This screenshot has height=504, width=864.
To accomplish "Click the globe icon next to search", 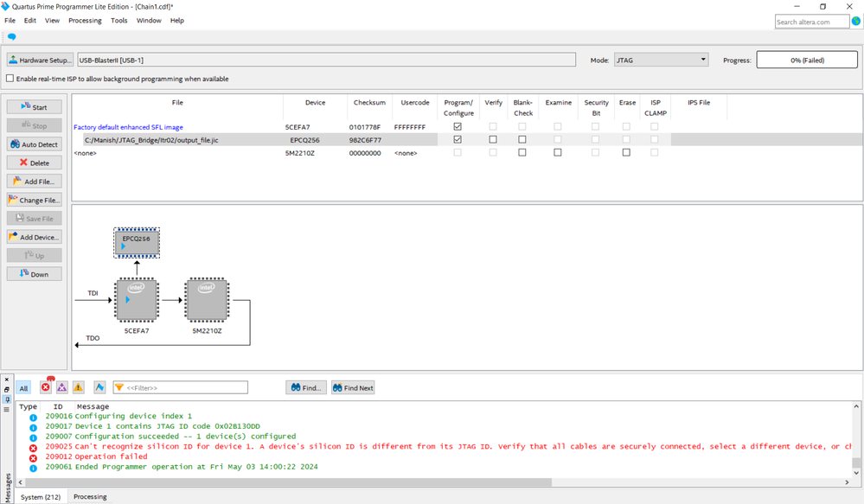I will point(855,21).
